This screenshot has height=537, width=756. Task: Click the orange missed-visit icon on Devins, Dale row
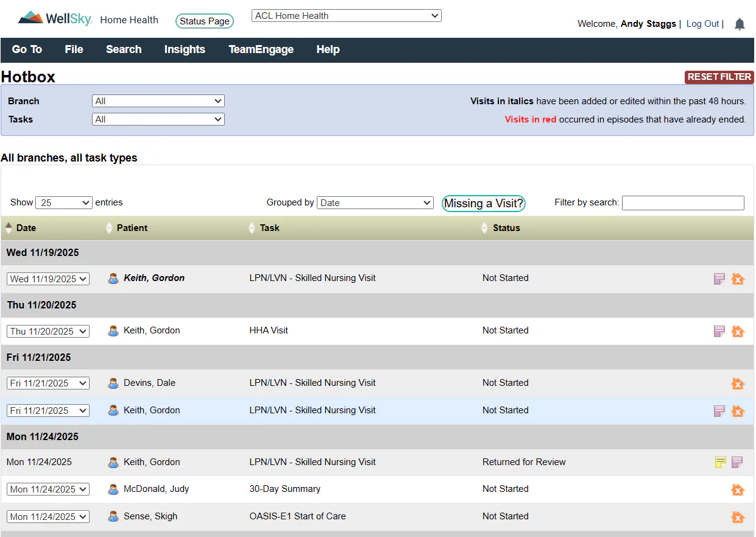pos(738,383)
